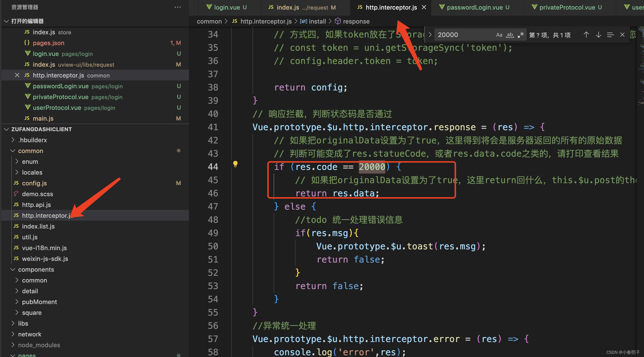The image size is (644, 357).
Task: Open more actions menu in 资源管理器 header
Action: pos(177,7)
